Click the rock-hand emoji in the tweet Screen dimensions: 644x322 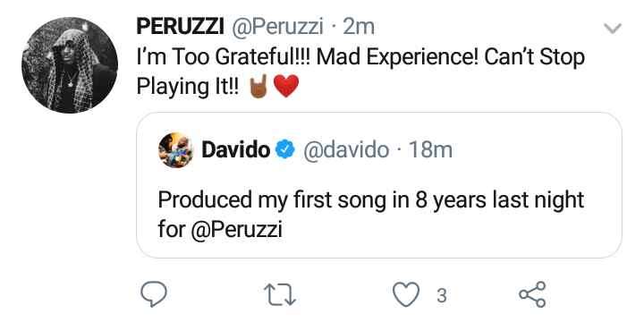pyautogui.click(x=258, y=86)
